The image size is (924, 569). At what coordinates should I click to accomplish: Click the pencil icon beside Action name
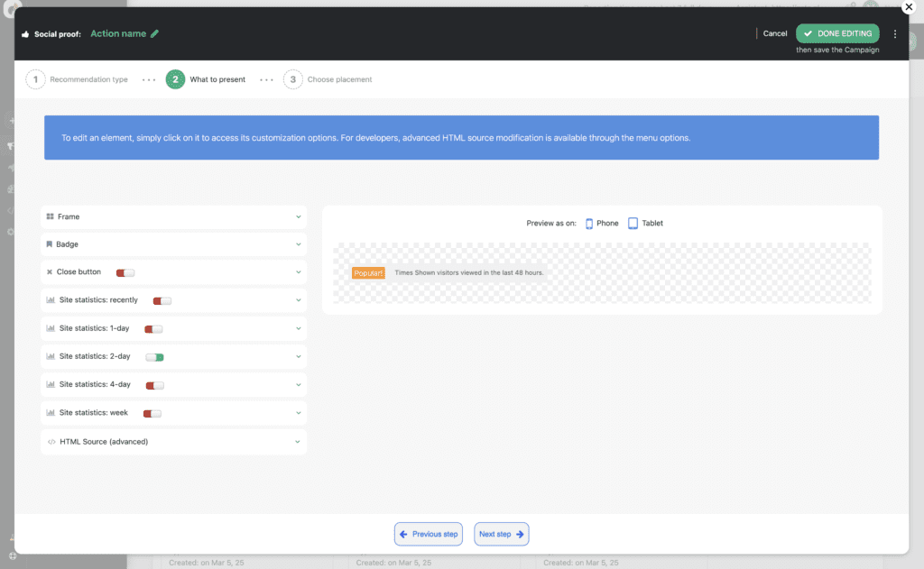click(x=154, y=33)
